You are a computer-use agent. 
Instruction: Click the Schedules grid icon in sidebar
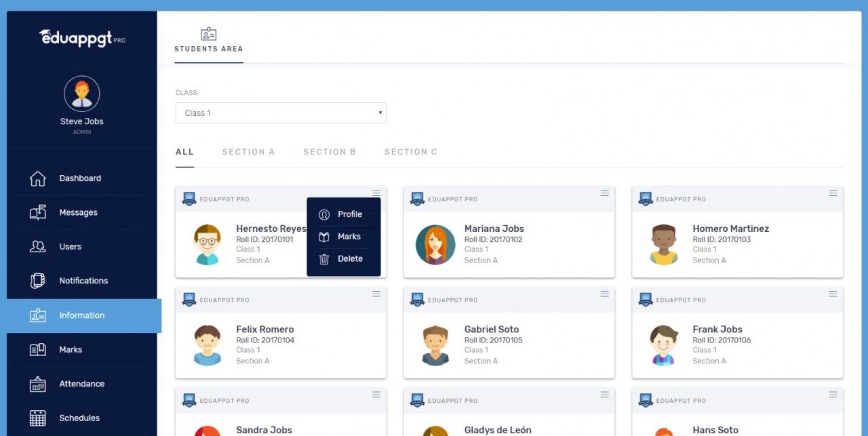point(38,418)
